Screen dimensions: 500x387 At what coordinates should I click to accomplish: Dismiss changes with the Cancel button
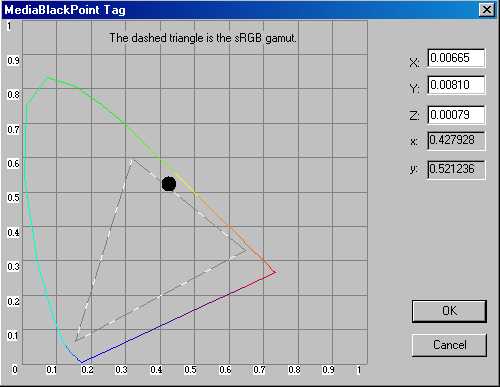click(449, 345)
